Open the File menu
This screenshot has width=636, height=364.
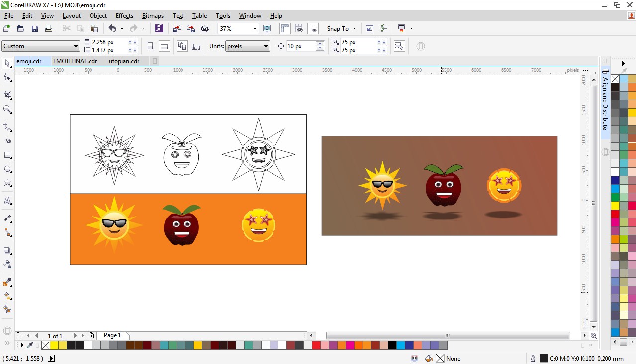click(9, 16)
